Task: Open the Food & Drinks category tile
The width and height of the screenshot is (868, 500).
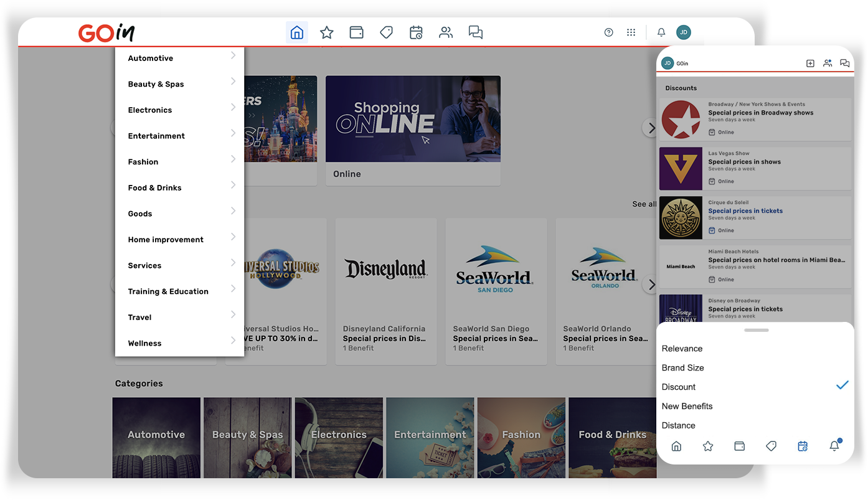Action: click(x=613, y=437)
